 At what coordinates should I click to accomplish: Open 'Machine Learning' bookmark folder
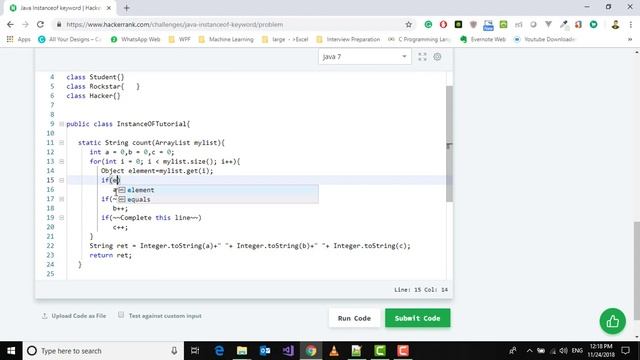(226, 39)
